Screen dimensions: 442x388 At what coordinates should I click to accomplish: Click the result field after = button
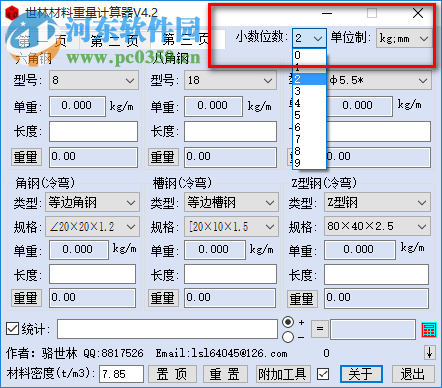(x=373, y=330)
